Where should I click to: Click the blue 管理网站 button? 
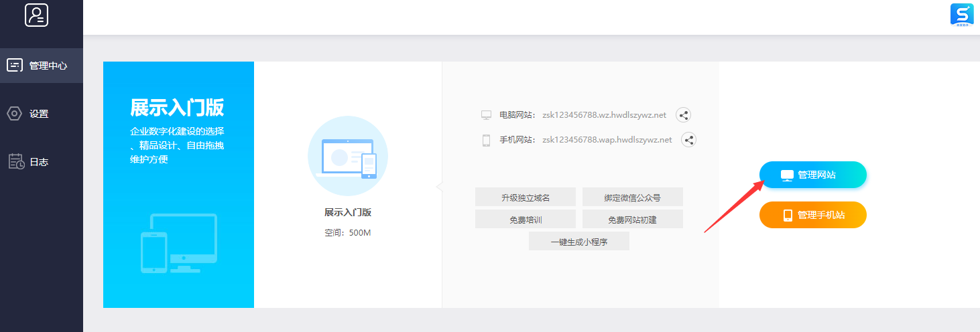pyautogui.click(x=812, y=175)
